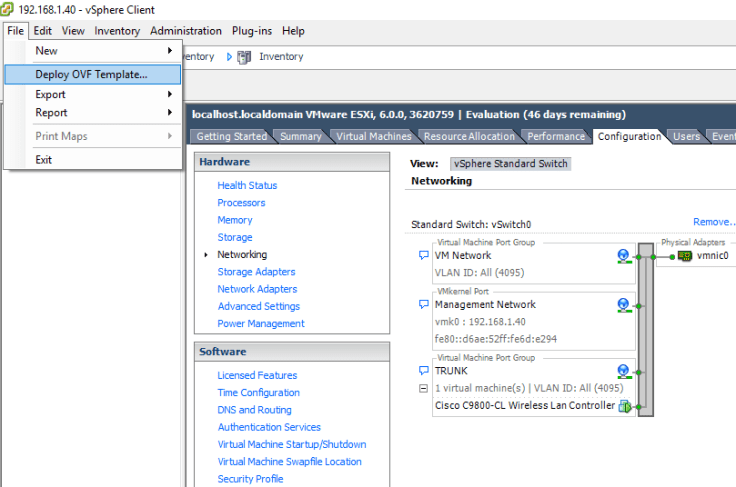Viewport: 736px width, 487px height.
Task: Open the Administration menu
Action: (185, 31)
